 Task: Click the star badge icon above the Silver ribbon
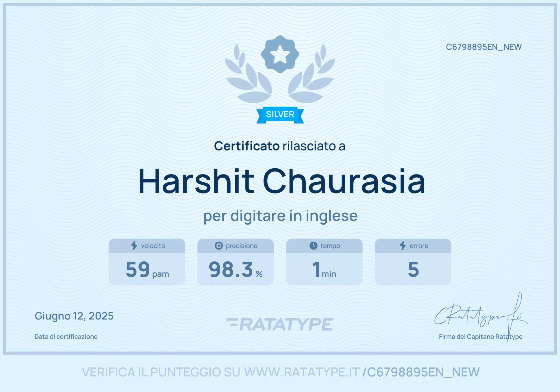280,54
